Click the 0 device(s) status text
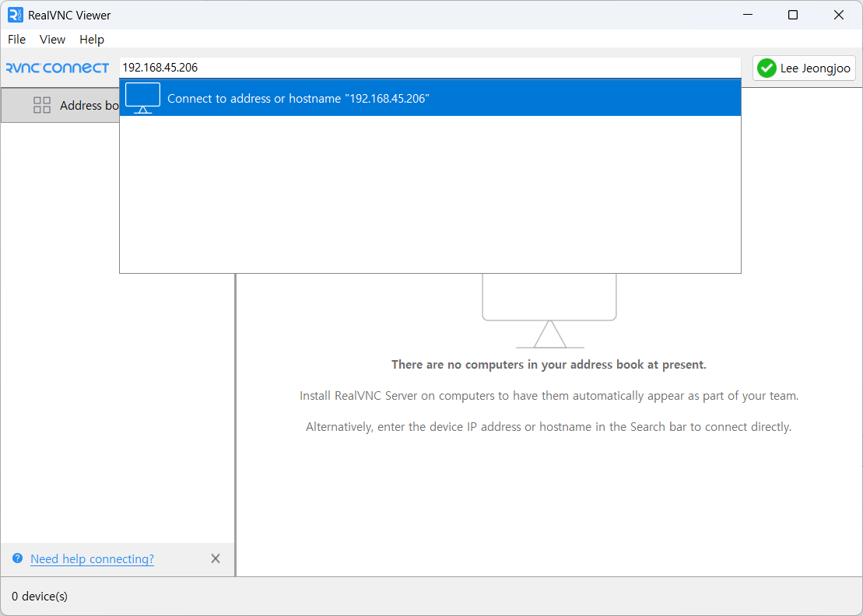863x616 pixels. click(x=40, y=597)
